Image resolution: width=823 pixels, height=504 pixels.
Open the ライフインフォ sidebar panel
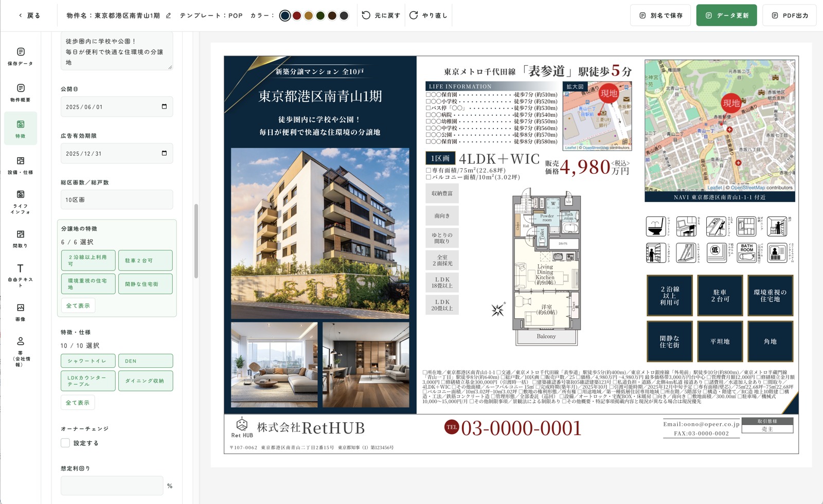20,202
